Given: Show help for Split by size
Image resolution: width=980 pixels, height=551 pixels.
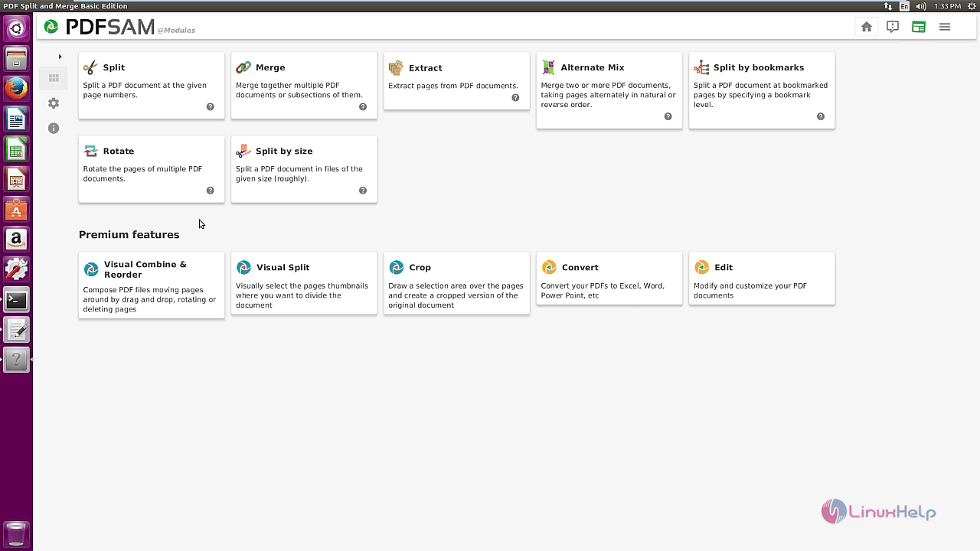Looking at the screenshot, I should point(363,191).
